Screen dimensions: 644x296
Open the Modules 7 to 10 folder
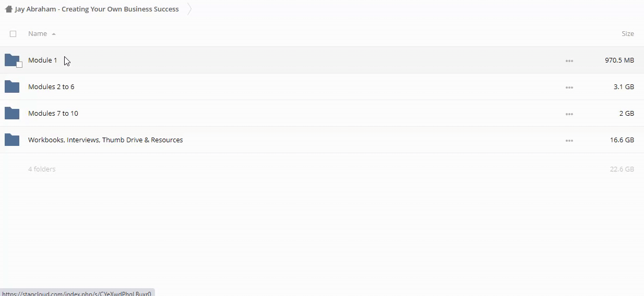[x=53, y=114]
